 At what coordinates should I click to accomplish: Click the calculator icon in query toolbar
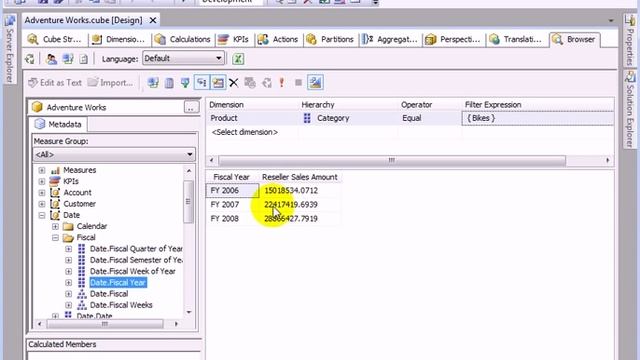click(x=169, y=83)
